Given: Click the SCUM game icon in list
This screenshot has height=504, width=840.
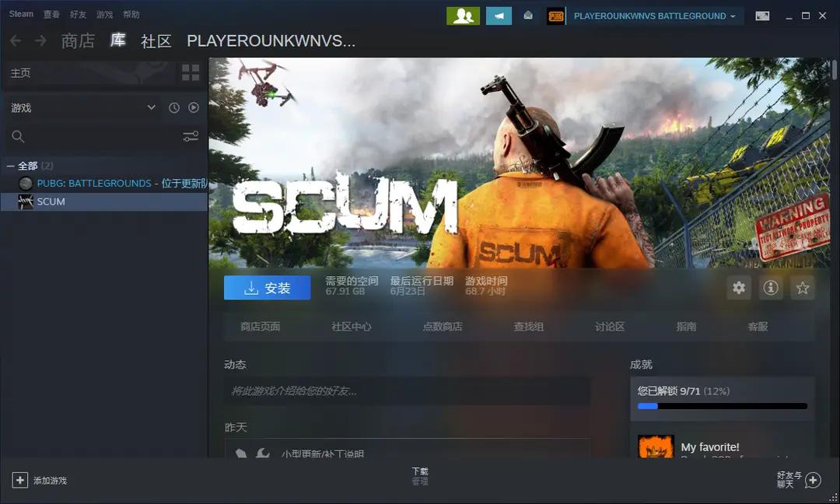Looking at the screenshot, I should pyautogui.click(x=25, y=201).
